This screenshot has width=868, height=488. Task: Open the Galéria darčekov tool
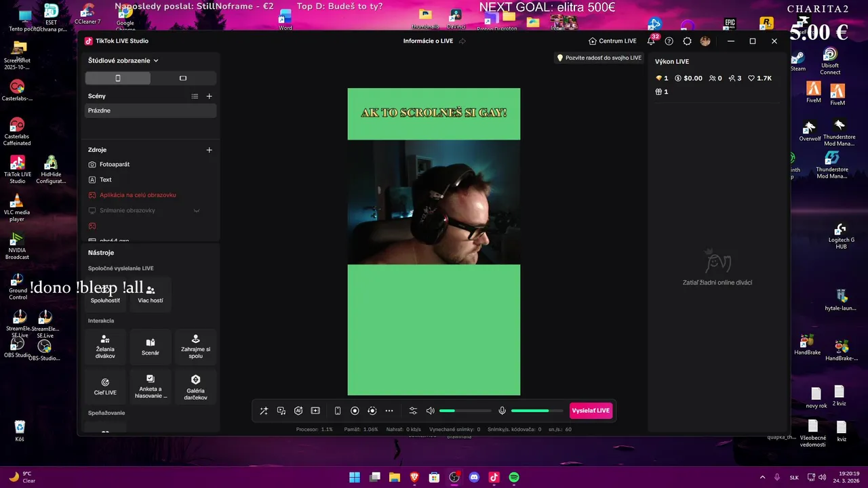point(196,386)
